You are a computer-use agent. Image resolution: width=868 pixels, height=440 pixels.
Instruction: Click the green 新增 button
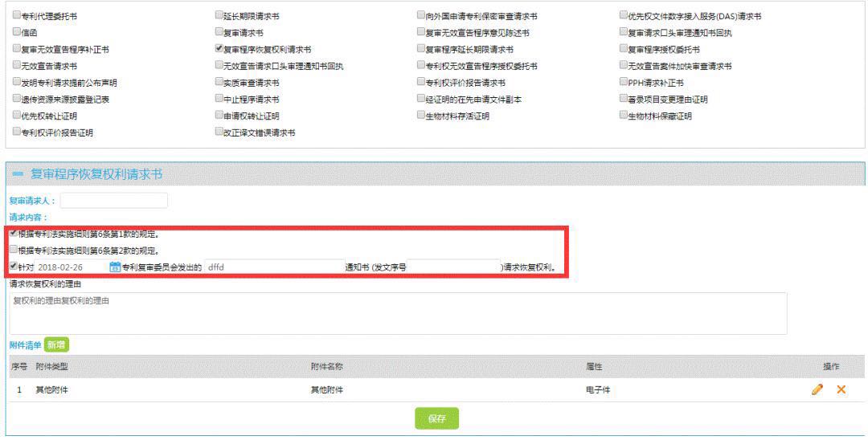click(56, 345)
